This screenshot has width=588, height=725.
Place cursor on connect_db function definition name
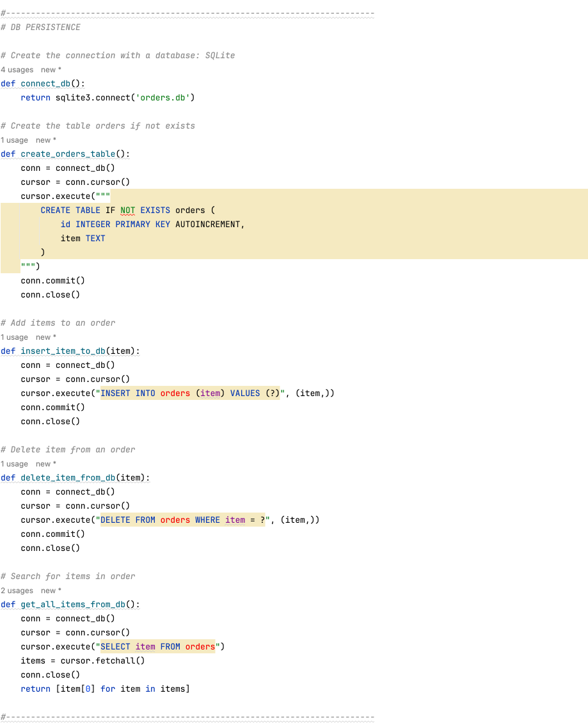click(47, 84)
